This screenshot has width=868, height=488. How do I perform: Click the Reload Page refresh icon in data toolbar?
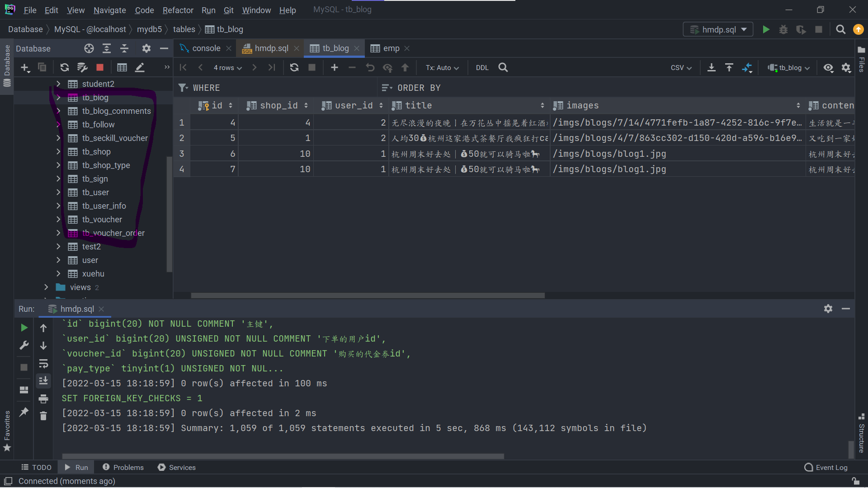coord(294,67)
